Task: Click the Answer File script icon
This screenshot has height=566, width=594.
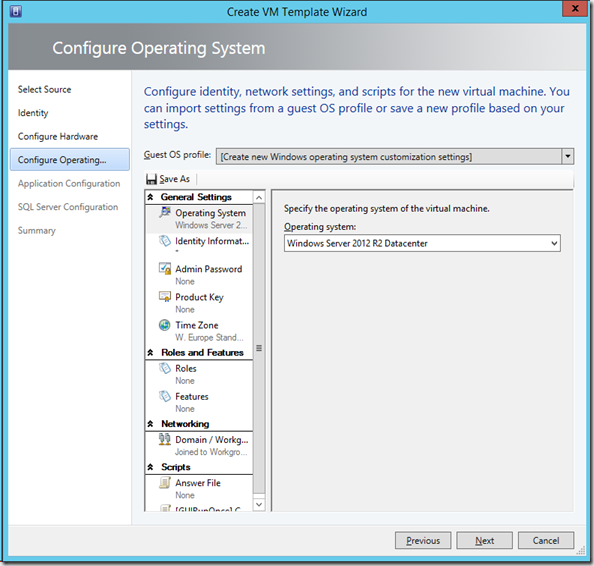Action: click(165, 482)
